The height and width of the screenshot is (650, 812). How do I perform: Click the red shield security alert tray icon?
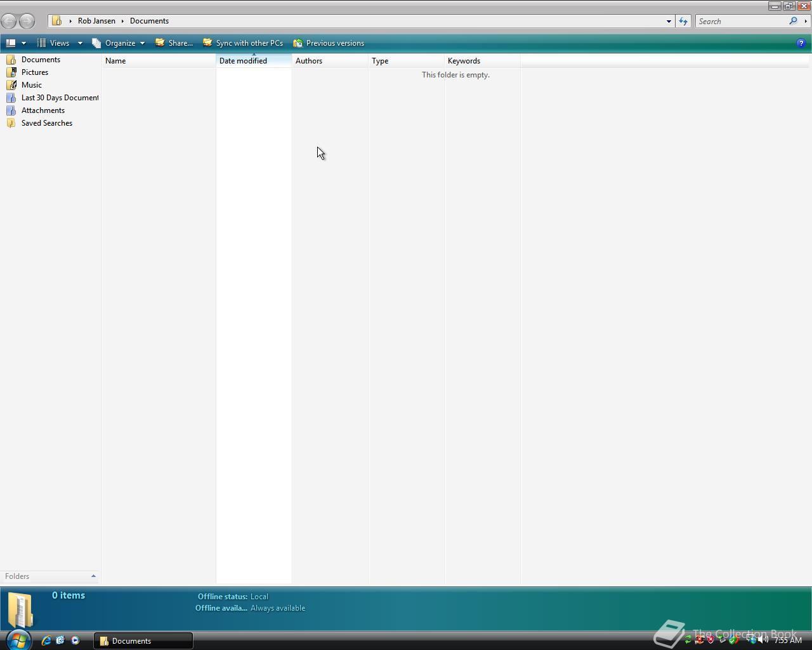pos(710,640)
